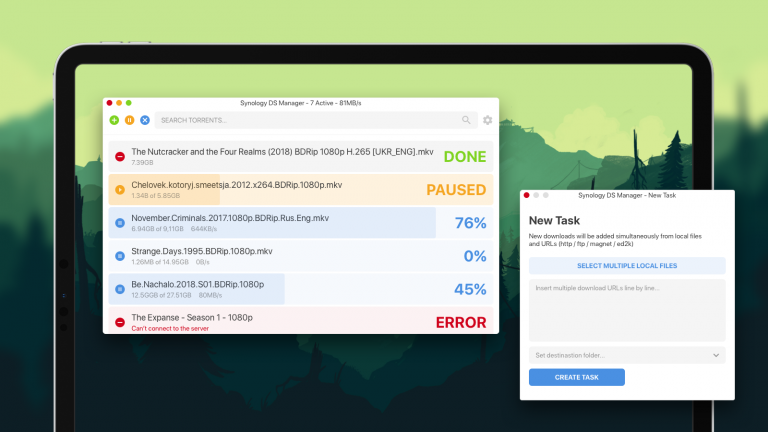Stop the November.Criminals download
This screenshot has height=432, width=768.
120,222
